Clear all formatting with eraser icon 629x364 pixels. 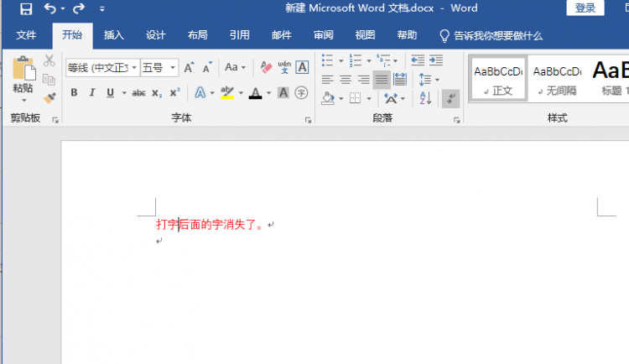[x=266, y=67]
